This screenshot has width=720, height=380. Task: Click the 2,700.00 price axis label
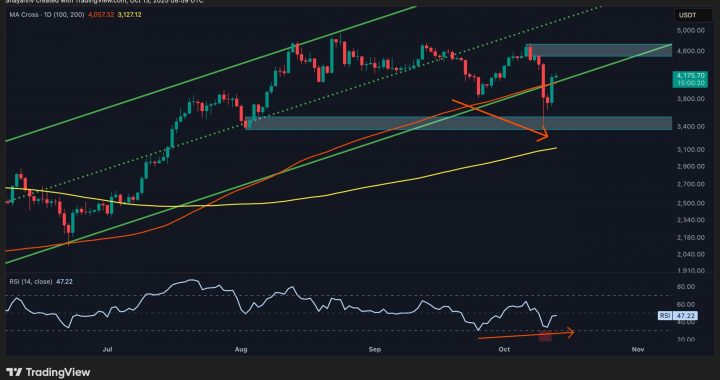click(692, 184)
